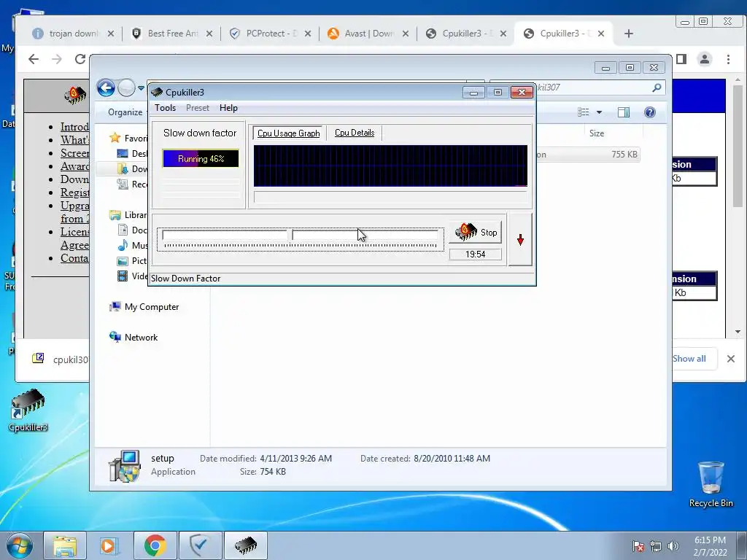This screenshot has height=560, width=747.
Task: Switch to the Cpu Usage Graph tab
Action: pyautogui.click(x=288, y=133)
